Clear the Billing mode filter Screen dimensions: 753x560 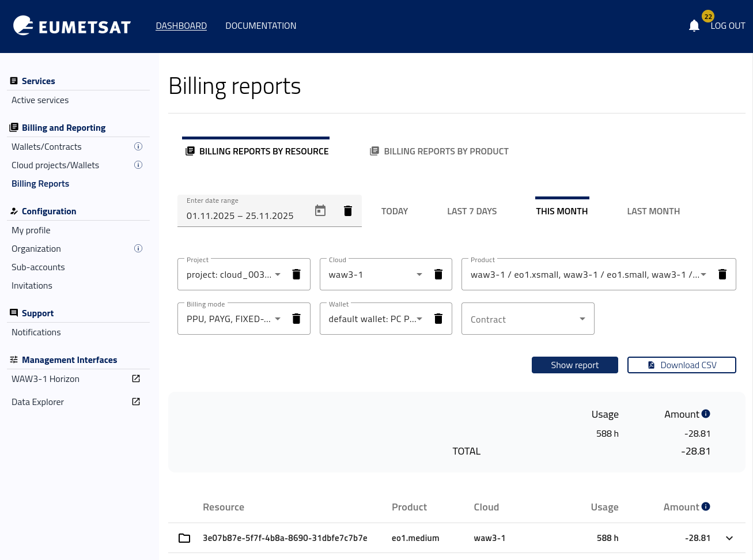[296, 319]
